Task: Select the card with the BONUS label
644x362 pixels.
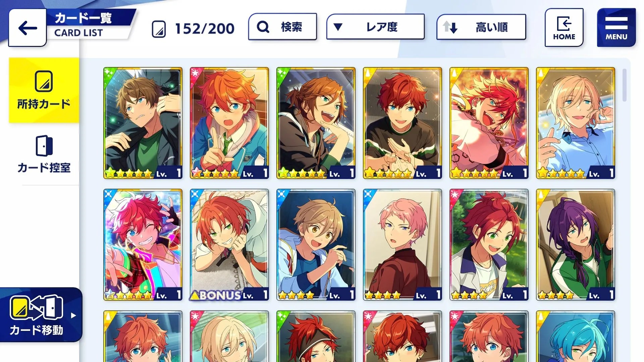Action: (229, 245)
